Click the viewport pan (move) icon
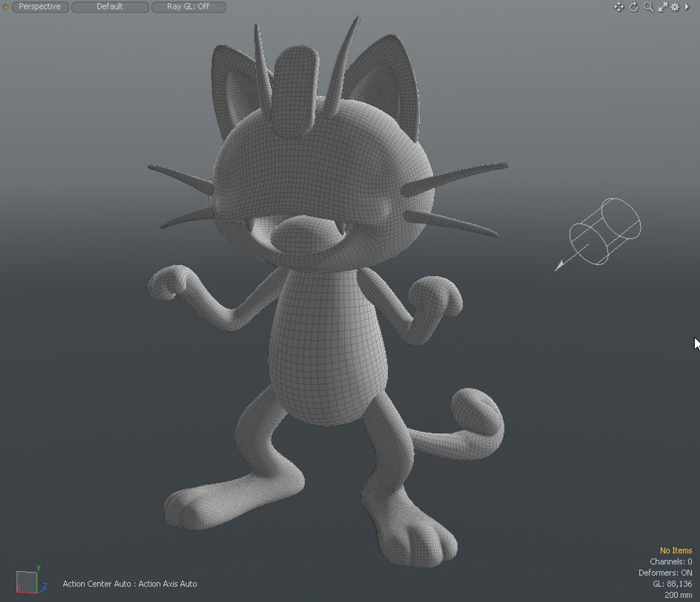Viewport: 700px width, 602px height. [619, 7]
